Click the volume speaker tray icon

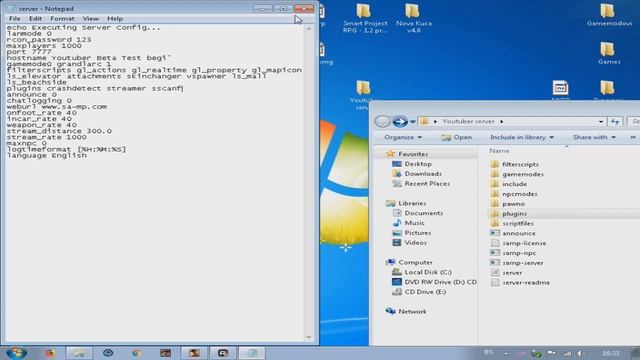pos(580,353)
